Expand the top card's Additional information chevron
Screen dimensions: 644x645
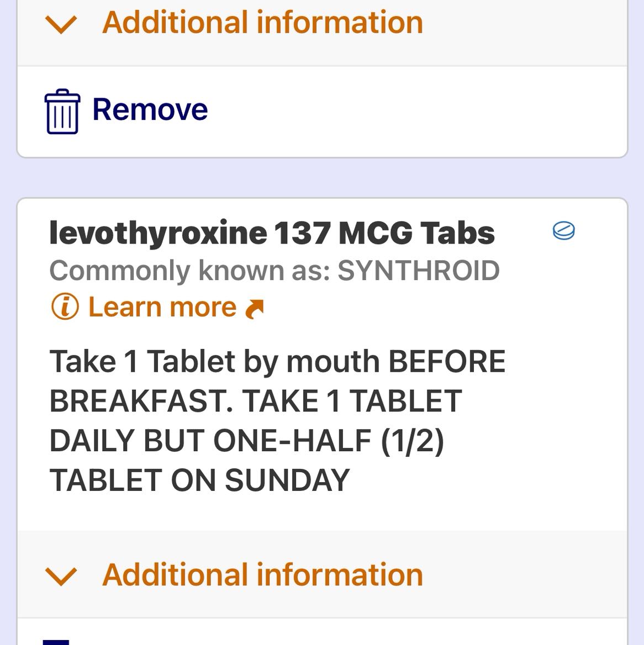[61, 24]
